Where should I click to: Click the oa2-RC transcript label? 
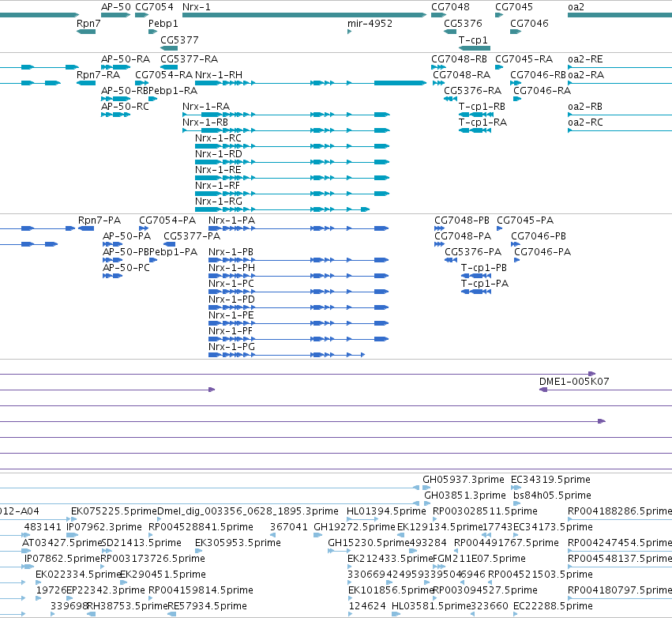(585, 122)
